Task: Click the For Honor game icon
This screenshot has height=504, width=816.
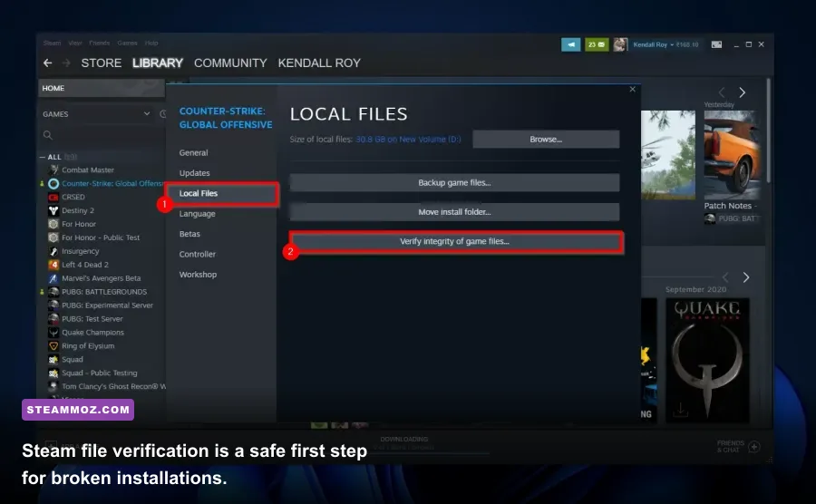Action: pyautogui.click(x=53, y=224)
